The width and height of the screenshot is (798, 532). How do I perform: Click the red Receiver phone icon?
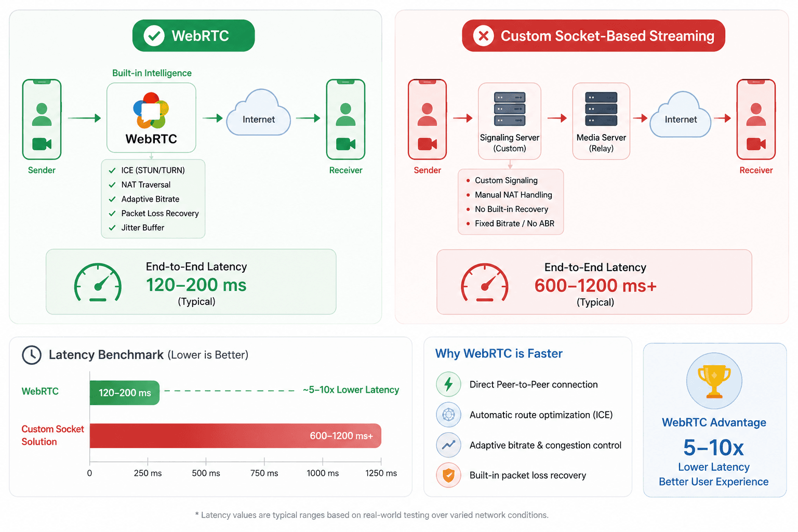click(x=756, y=119)
